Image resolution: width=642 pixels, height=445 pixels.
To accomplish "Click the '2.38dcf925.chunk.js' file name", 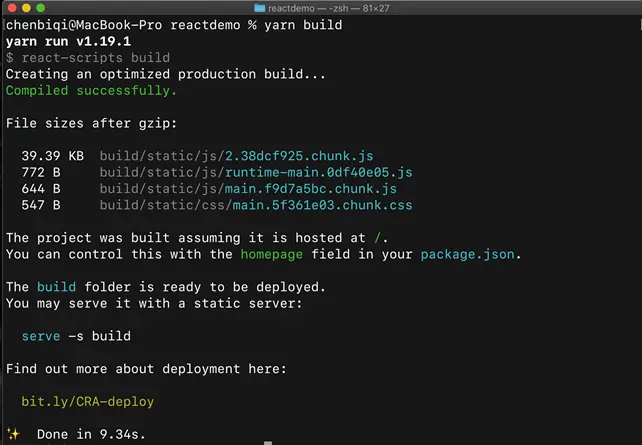I will pos(299,156).
